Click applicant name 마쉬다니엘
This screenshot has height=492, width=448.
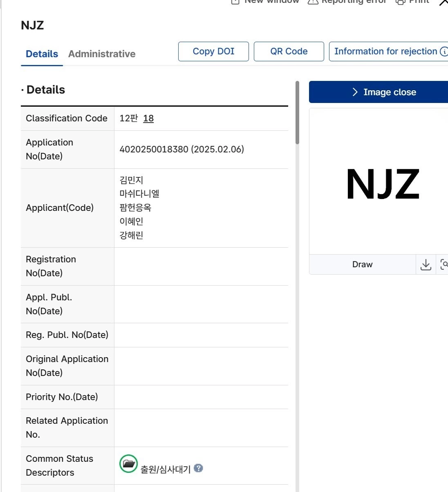pyautogui.click(x=139, y=194)
